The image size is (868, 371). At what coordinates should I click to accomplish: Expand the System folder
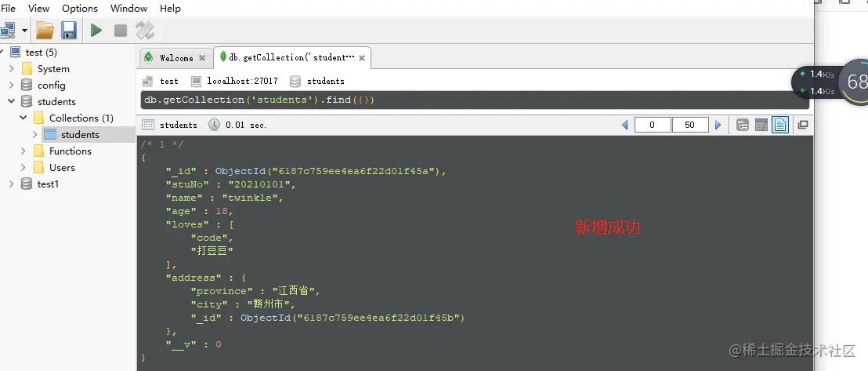(12, 69)
